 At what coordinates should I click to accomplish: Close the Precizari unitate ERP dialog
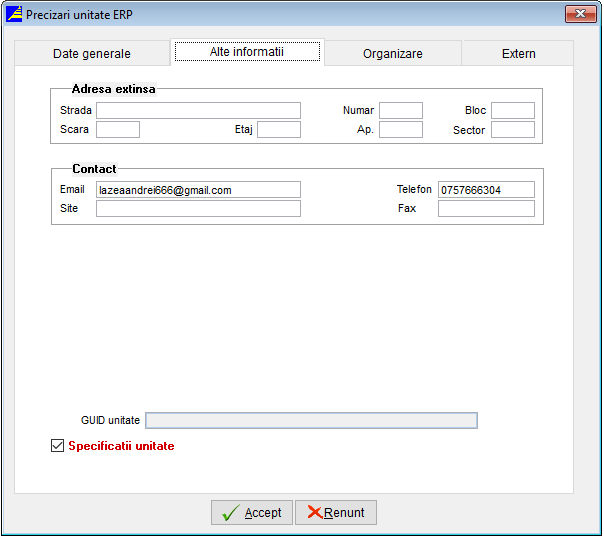coord(580,14)
